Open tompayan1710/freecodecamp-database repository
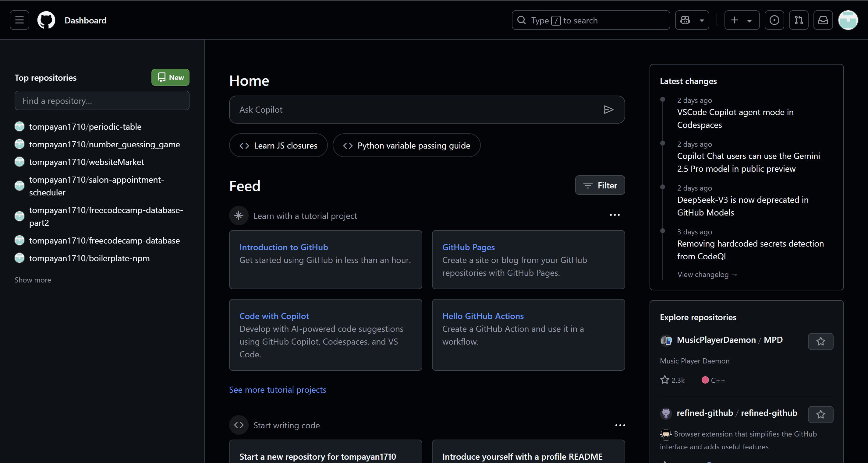868x463 pixels. pyautogui.click(x=105, y=240)
